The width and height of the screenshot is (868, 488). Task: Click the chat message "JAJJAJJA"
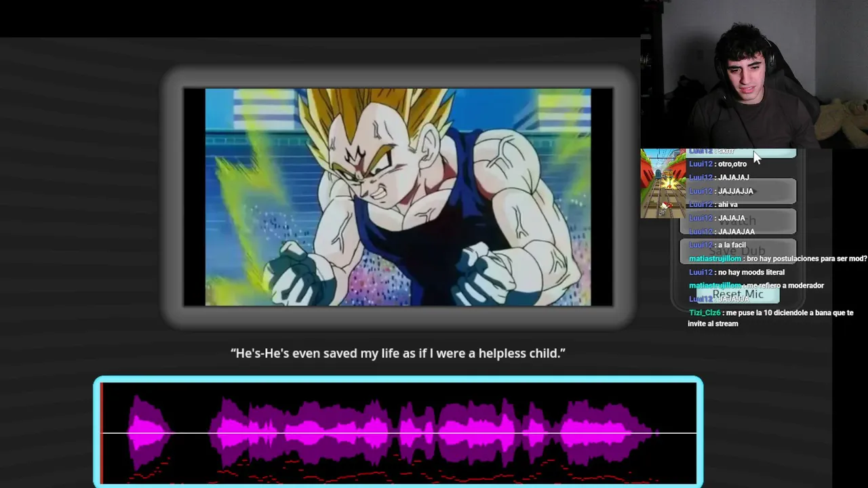[x=735, y=191]
